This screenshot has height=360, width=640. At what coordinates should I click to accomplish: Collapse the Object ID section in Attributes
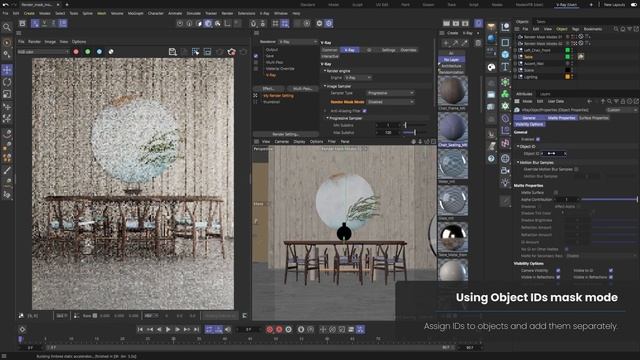(519, 146)
